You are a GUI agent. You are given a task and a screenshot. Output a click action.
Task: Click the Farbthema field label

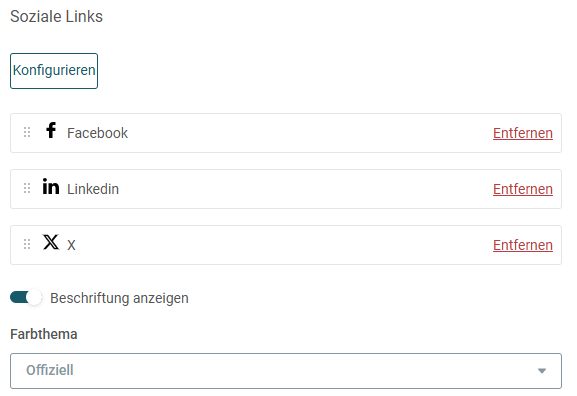click(44, 334)
